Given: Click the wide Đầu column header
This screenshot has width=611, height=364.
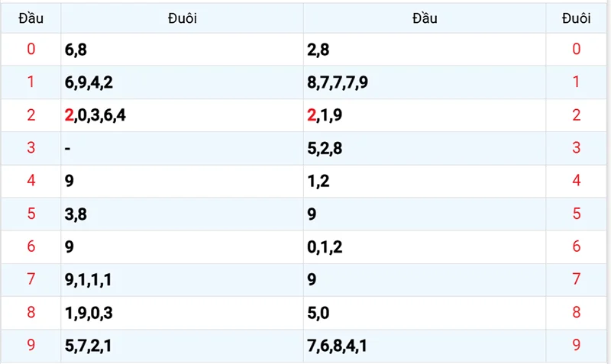Looking at the screenshot, I should click(425, 18).
